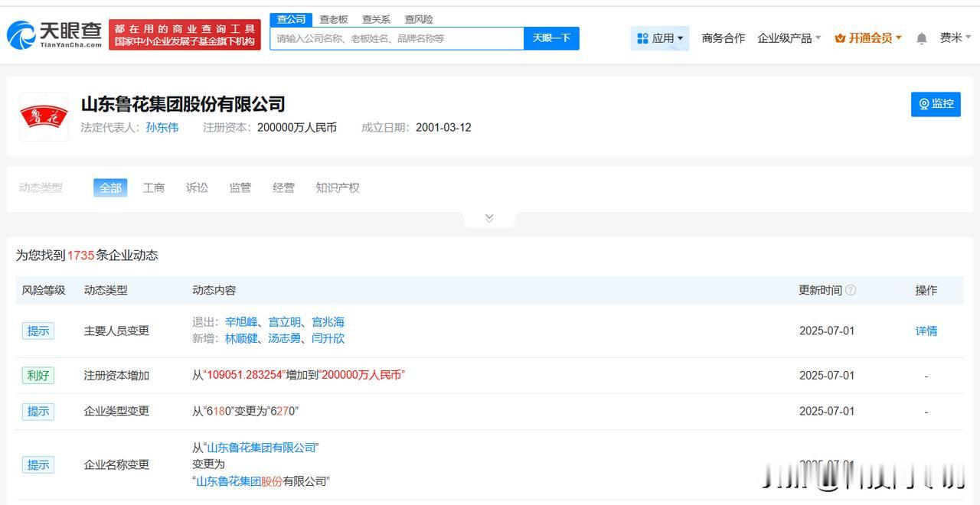Open the 辛旭峰 person link

point(242,322)
